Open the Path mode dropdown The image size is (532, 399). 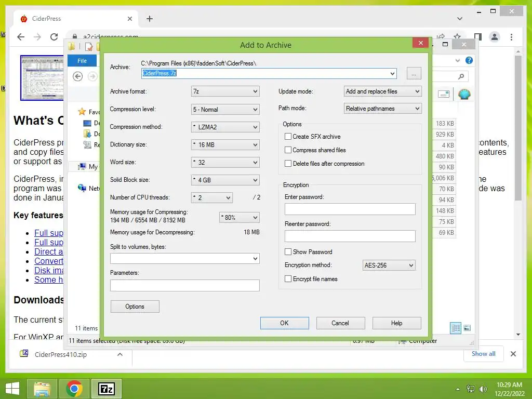(383, 109)
